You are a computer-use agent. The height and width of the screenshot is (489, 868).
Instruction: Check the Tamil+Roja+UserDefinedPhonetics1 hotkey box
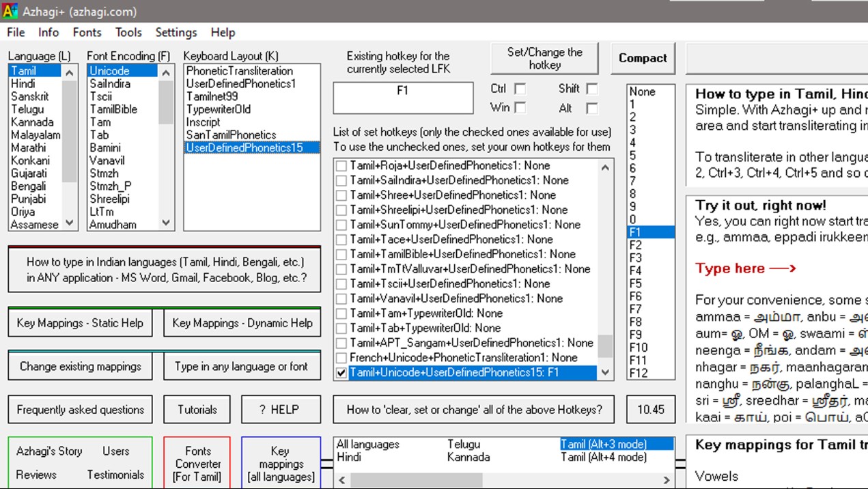(341, 166)
